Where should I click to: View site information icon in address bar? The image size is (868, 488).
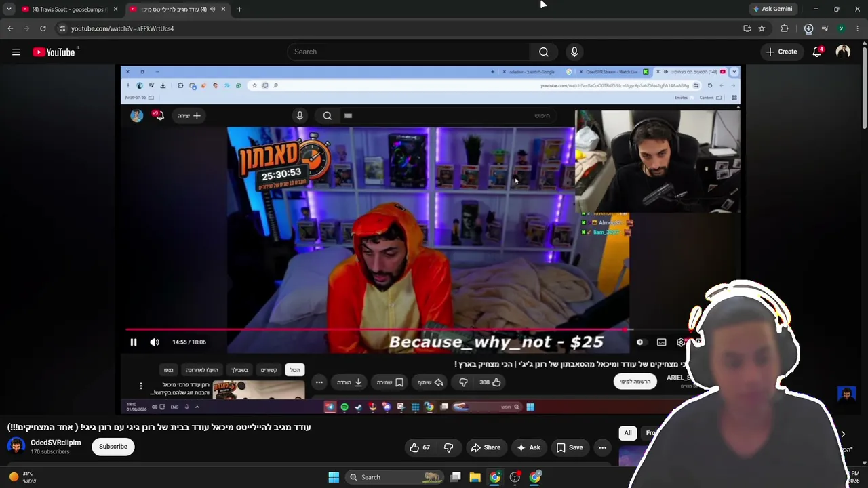pyautogui.click(x=62, y=28)
